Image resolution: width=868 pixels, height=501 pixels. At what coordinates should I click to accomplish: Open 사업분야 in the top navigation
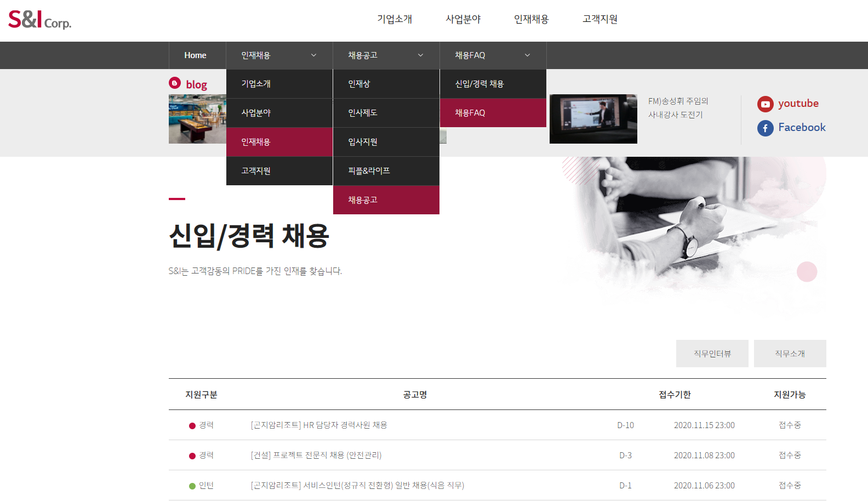[463, 19]
